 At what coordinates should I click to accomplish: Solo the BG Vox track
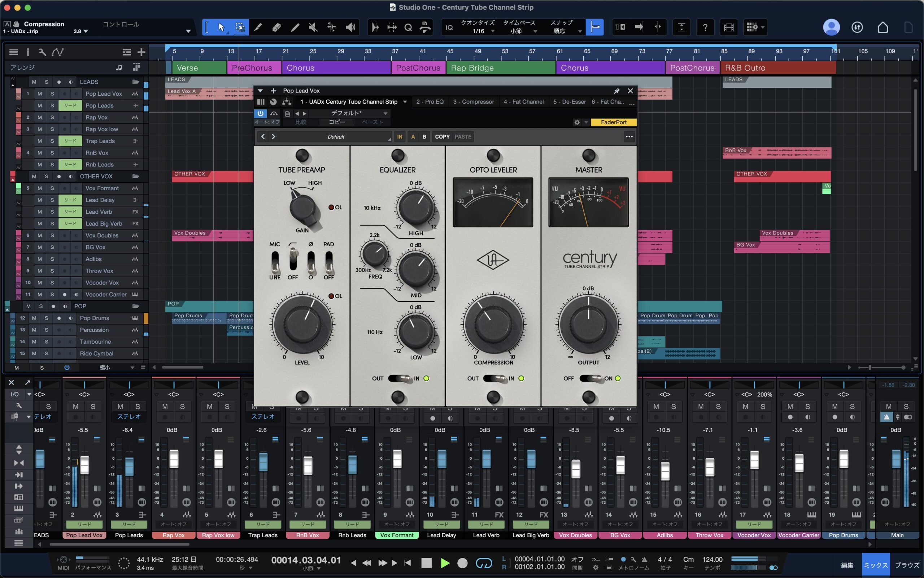click(x=52, y=247)
